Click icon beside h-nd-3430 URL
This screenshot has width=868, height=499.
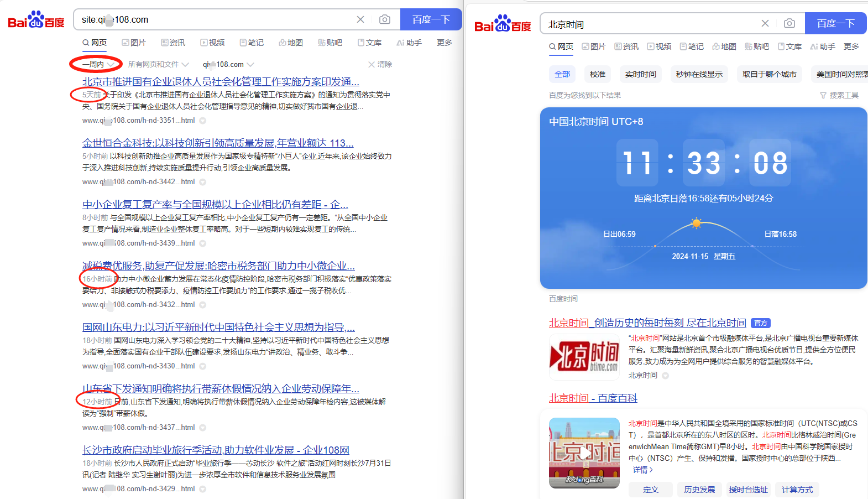click(203, 366)
